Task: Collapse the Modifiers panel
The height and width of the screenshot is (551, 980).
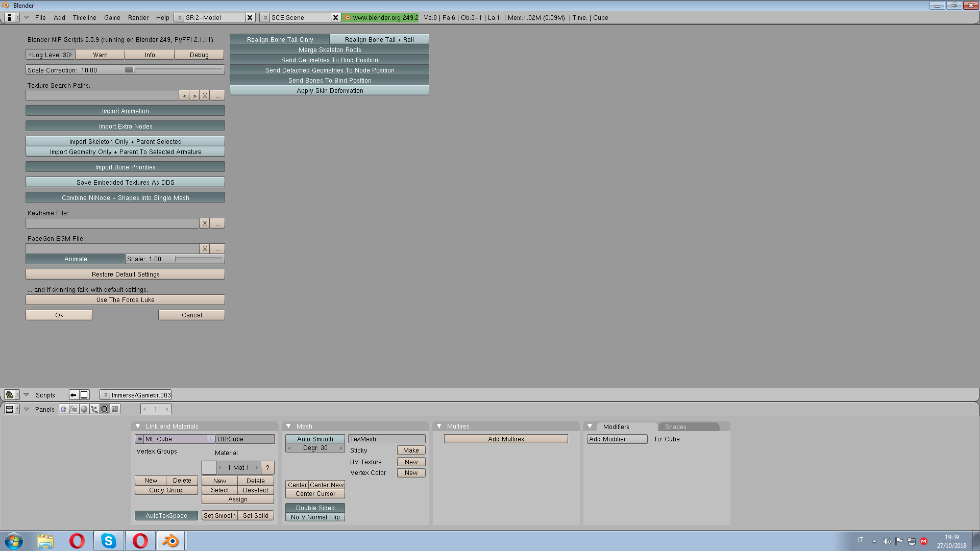Action: (590, 427)
